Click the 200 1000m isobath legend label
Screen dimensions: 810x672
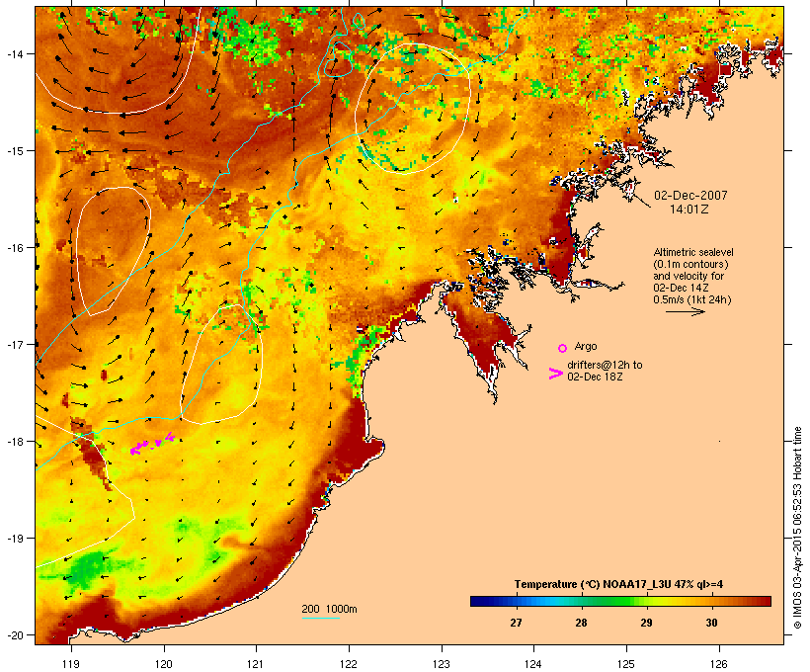click(x=329, y=609)
